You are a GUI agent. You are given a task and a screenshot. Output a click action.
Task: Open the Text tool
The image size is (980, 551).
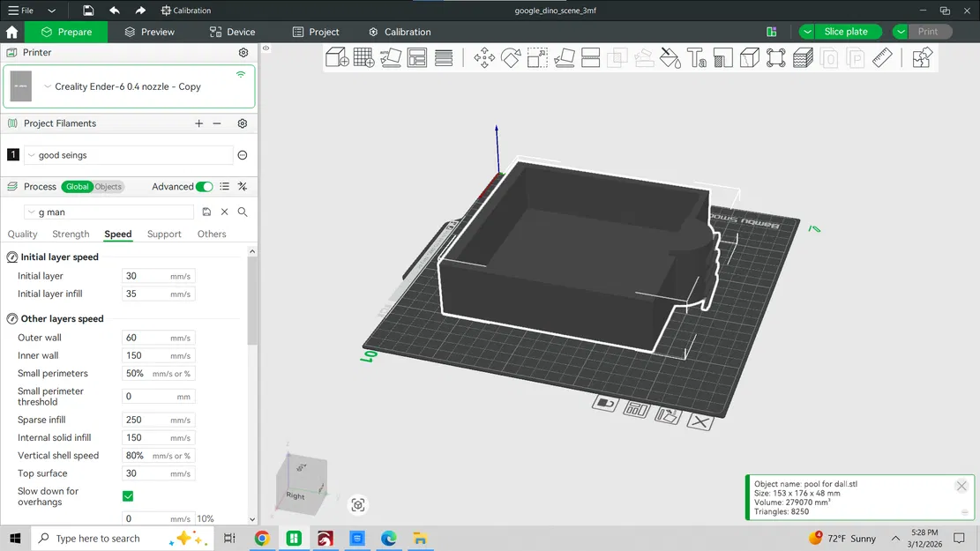696,57
